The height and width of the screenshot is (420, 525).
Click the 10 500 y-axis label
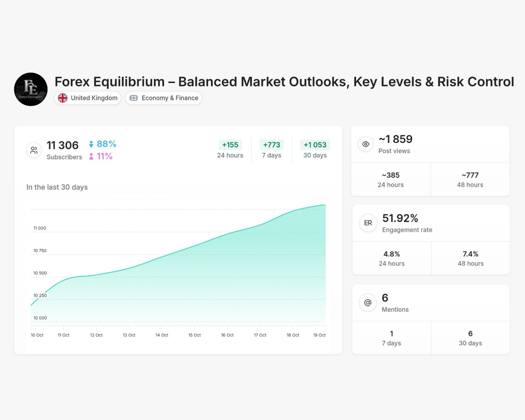[40, 273]
